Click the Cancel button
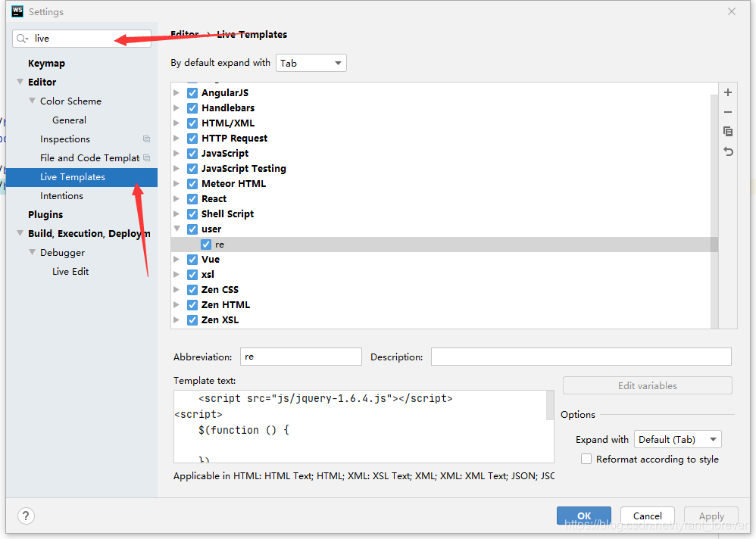 (x=647, y=516)
